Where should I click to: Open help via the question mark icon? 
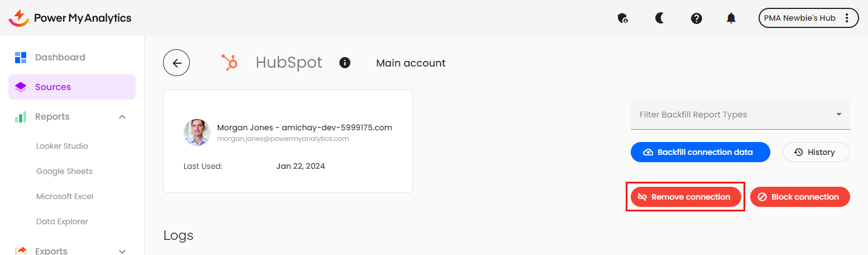click(x=696, y=18)
